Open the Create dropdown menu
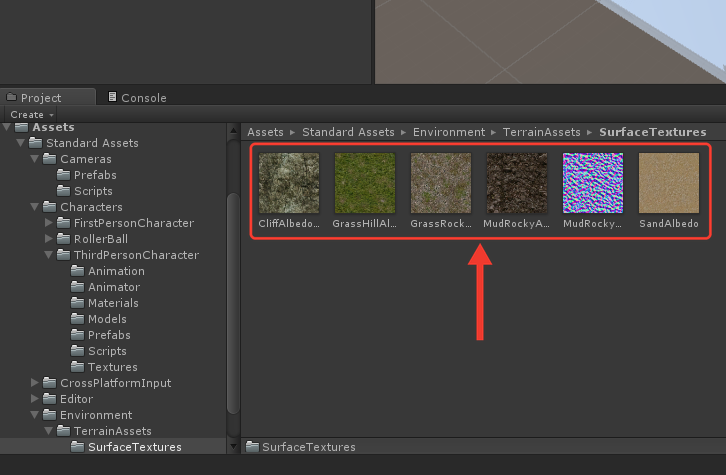726x475 pixels. [31, 114]
